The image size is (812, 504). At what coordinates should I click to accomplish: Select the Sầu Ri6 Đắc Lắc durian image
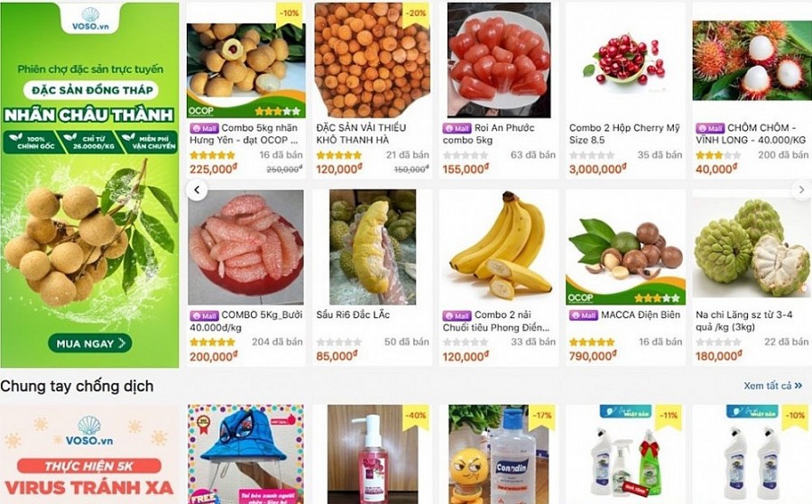click(x=373, y=247)
